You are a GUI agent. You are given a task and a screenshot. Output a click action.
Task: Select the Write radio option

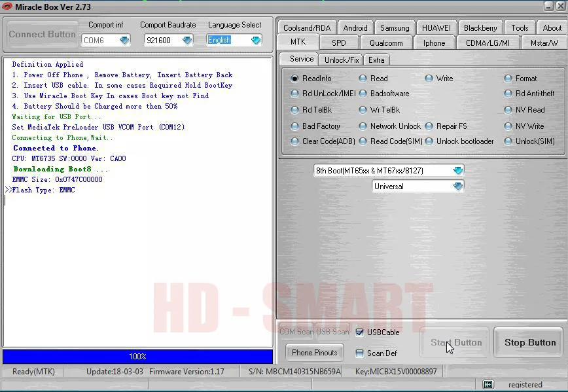pos(429,79)
